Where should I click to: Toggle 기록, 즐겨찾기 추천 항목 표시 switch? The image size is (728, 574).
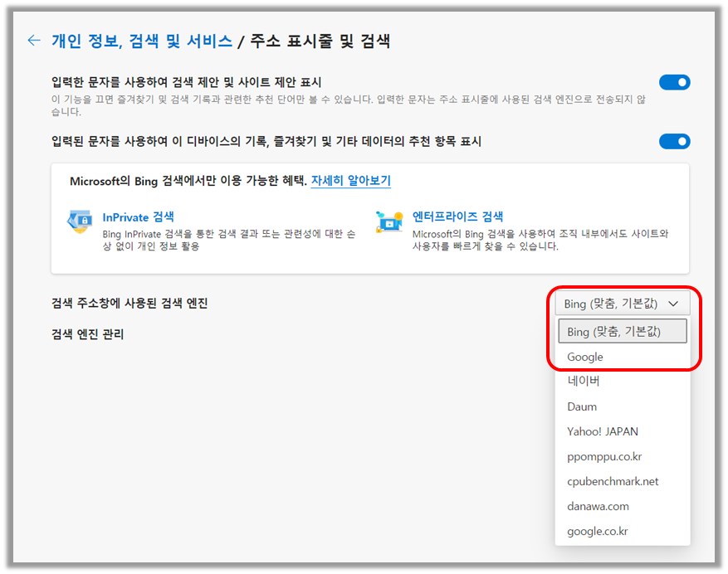tap(674, 141)
